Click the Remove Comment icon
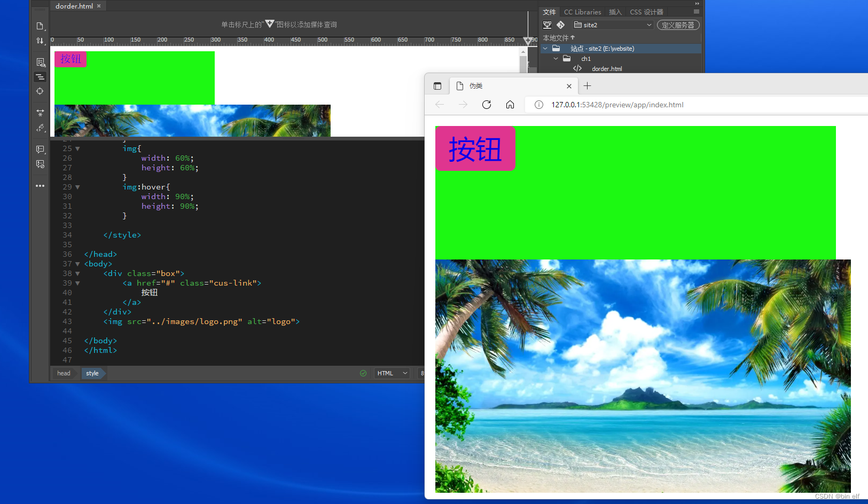The image size is (868, 504). 40,164
